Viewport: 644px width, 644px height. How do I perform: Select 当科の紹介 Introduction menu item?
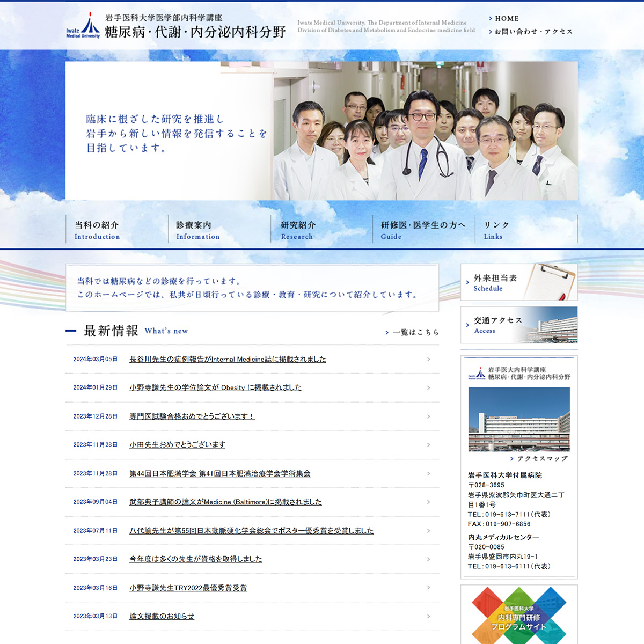[97, 230]
